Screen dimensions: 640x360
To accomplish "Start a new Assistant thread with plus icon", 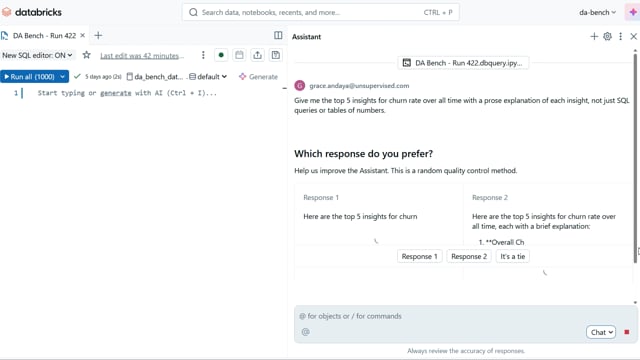I will click(x=594, y=36).
